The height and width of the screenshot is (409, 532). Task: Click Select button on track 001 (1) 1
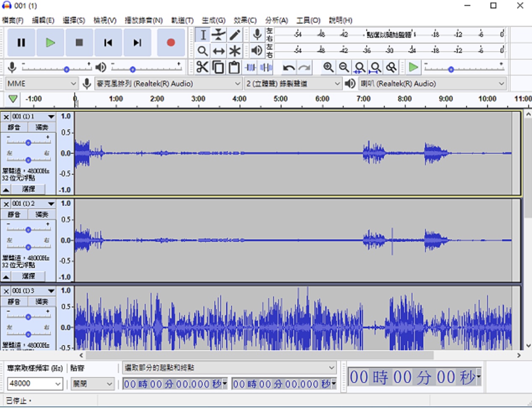29,189
